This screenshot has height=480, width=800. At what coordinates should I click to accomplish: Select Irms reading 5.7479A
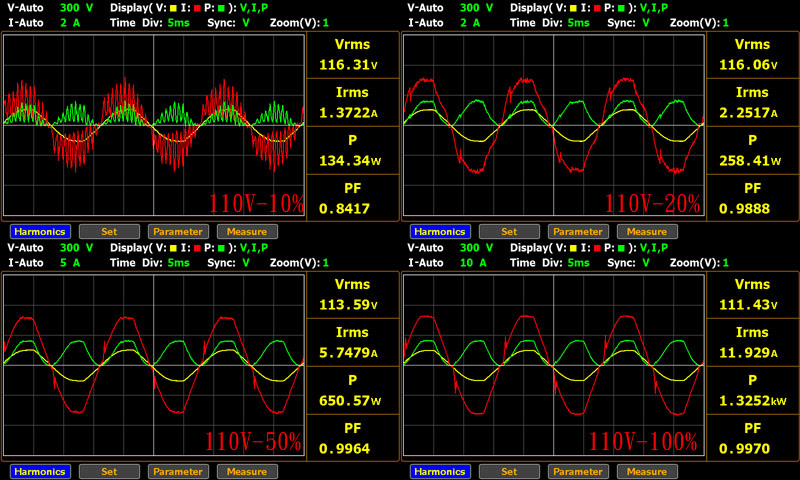click(348, 352)
